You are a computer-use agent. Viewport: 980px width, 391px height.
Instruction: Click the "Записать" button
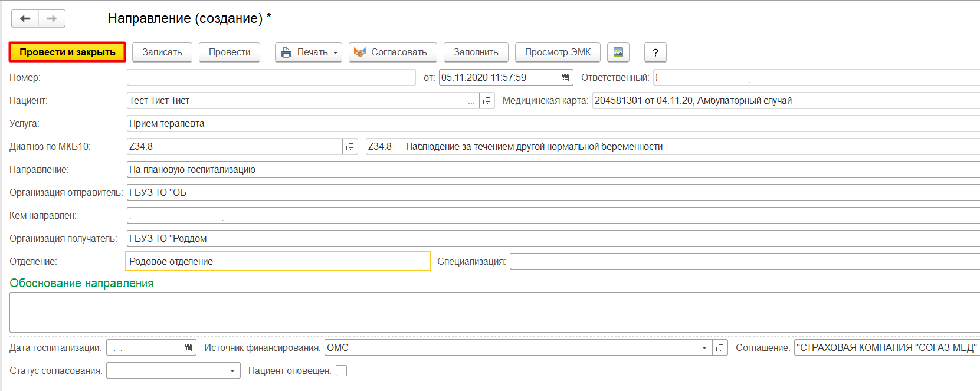coord(162,52)
